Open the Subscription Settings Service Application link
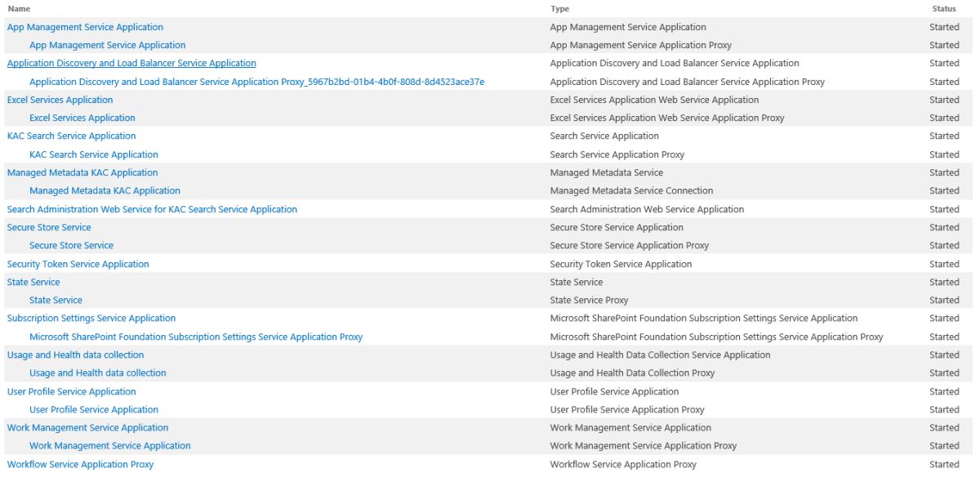The height and width of the screenshot is (482, 980). (91, 318)
